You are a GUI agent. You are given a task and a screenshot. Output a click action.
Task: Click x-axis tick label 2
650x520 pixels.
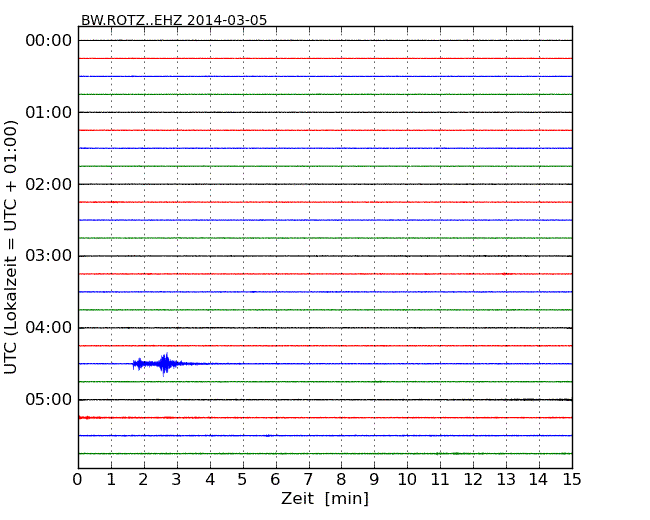pyautogui.click(x=143, y=480)
